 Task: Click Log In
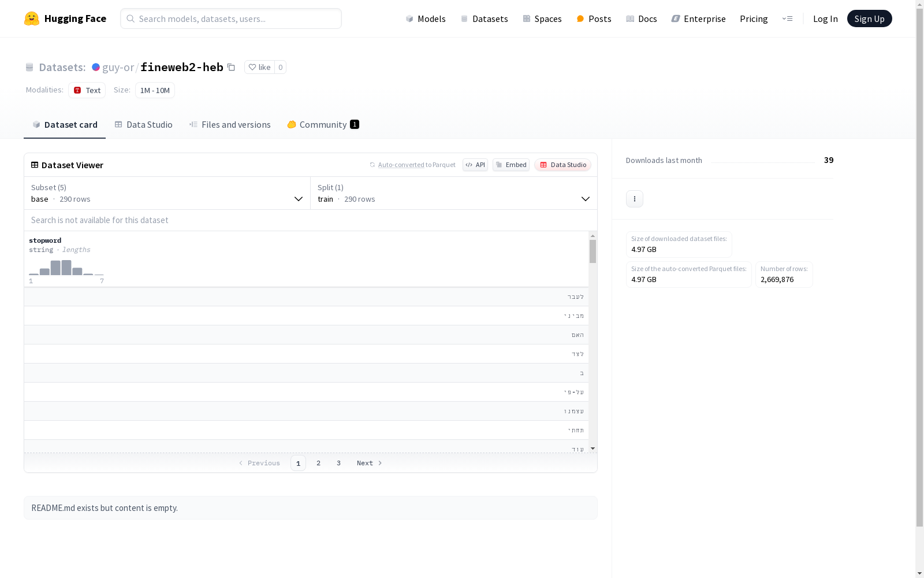click(825, 18)
